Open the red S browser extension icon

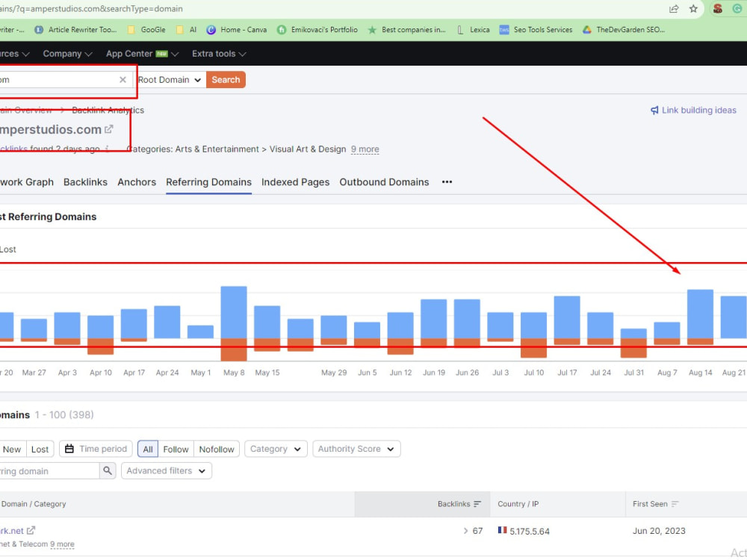point(718,8)
